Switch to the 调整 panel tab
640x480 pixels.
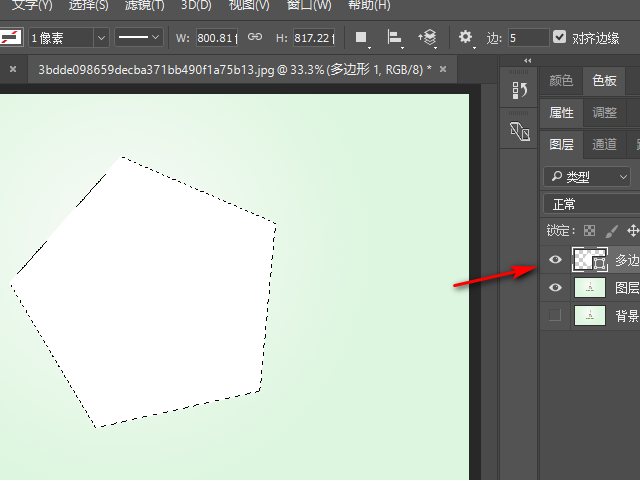tap(604, 113)
